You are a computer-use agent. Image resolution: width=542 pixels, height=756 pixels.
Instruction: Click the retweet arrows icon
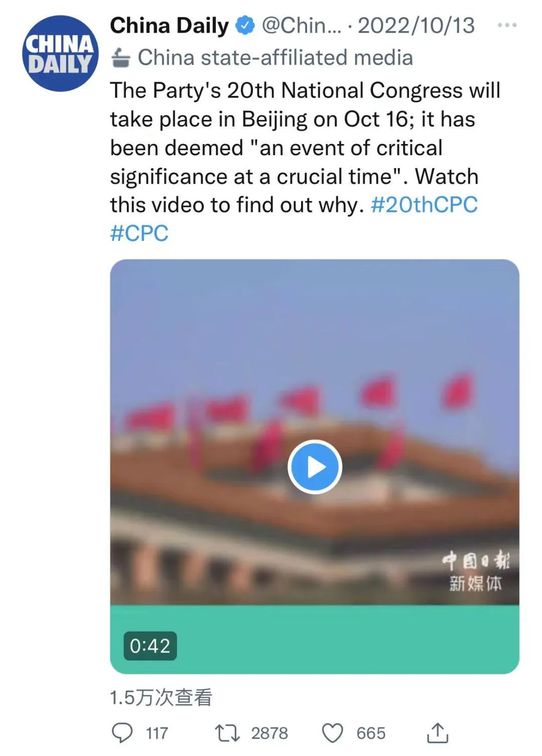[x=227, y=733]
